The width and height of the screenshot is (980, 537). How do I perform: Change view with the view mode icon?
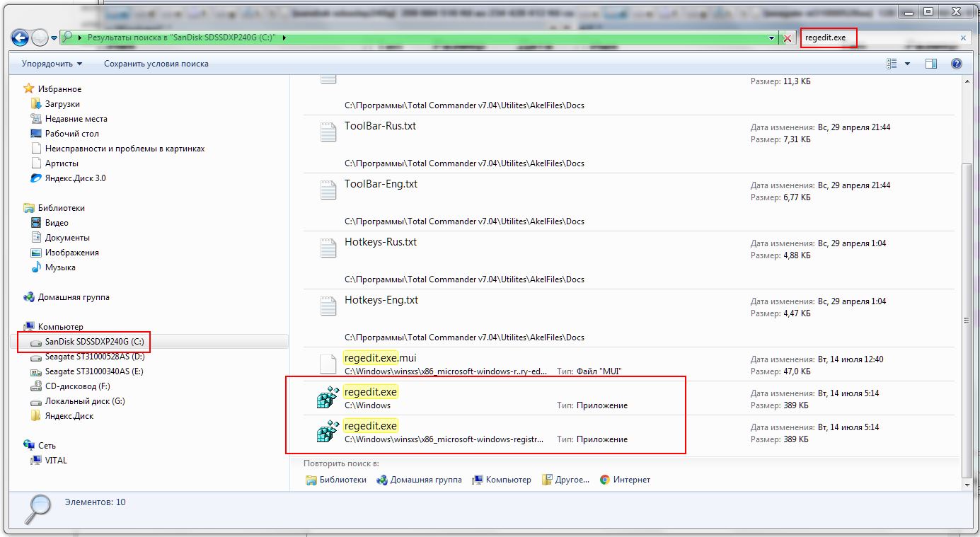coord(892,64)
